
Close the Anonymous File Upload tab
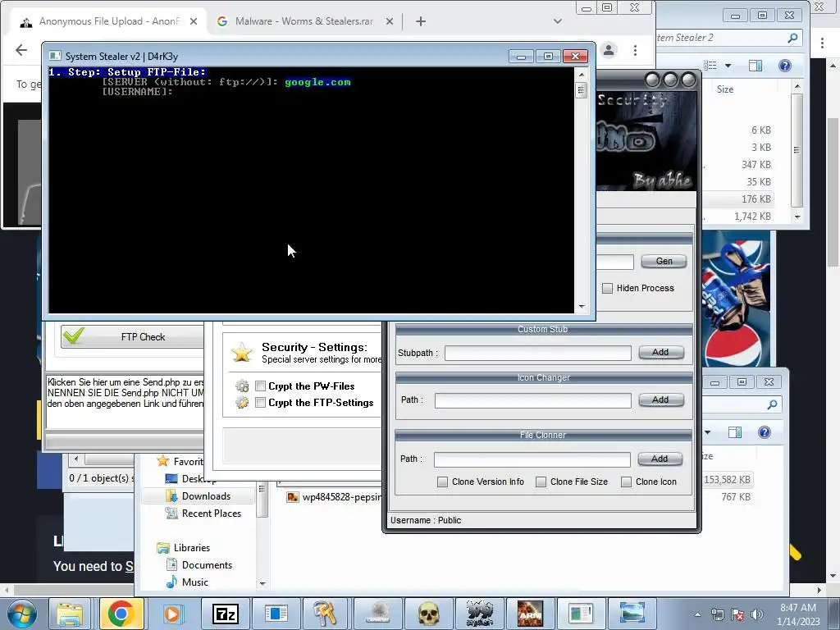pyautogui.click(x=194, y=21)
